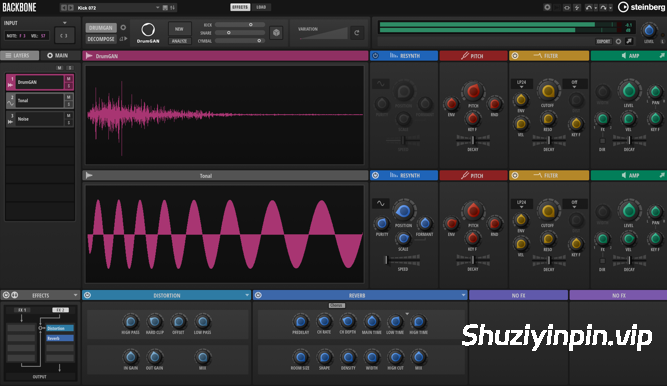667x386 pixels.
Task: Generate a NEW DrumGAN sound
Action: pyautogui.click(x=179, y=29)
